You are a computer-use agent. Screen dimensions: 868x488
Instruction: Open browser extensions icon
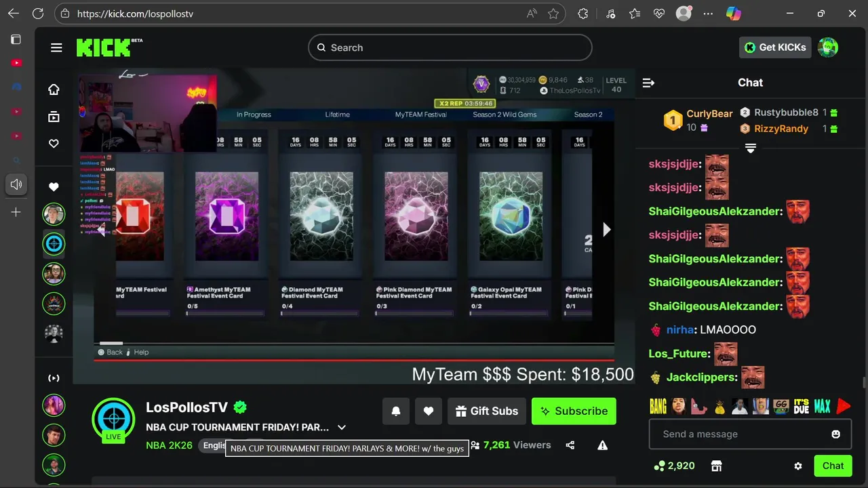pos(583,14)
